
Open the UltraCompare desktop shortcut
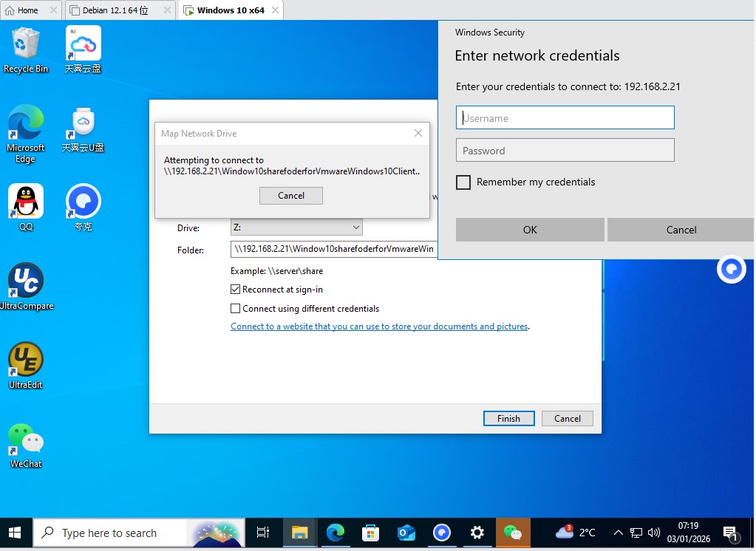[x=26, y=281]
